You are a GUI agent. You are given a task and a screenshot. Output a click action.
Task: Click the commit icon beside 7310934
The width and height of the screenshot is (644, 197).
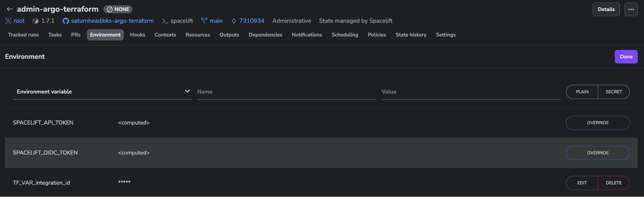(x=234, y=21)
